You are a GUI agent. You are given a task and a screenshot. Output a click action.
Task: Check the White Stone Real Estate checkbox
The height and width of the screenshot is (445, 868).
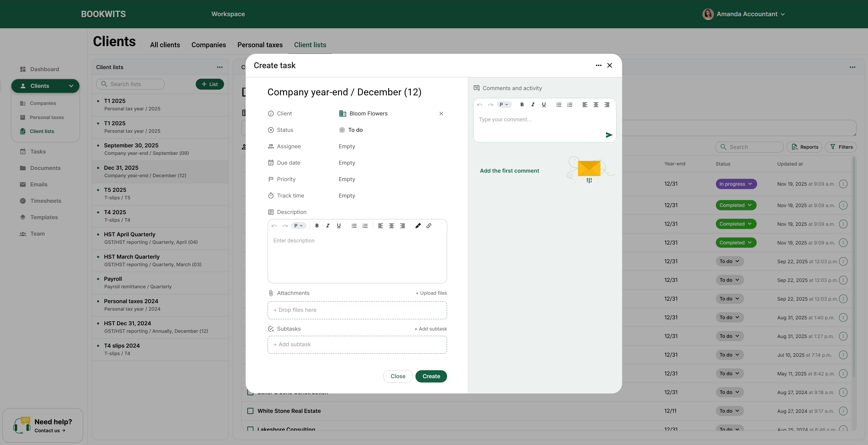(x=250, y=411)
